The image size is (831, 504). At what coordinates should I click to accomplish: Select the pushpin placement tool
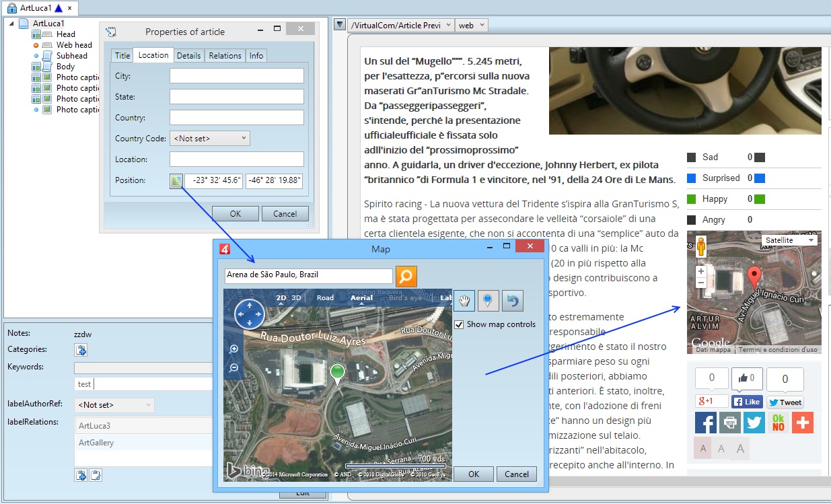488,301
